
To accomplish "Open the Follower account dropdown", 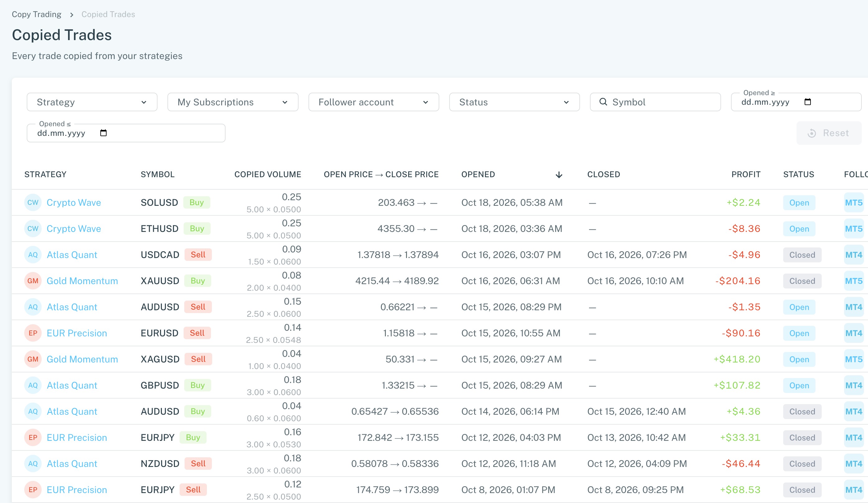I will (374, 102).
